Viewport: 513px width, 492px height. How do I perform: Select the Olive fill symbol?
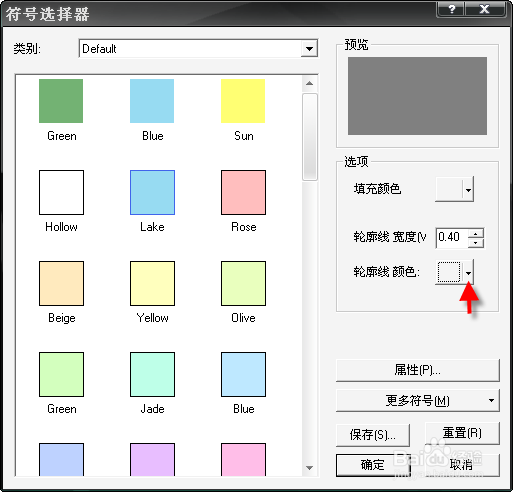point(243,283)
